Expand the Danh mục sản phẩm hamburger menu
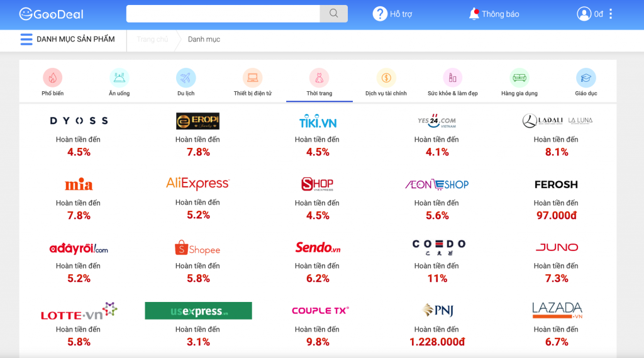Image resolution: width=644 pixels, height=358 pixels. click(x=26, y=39)
